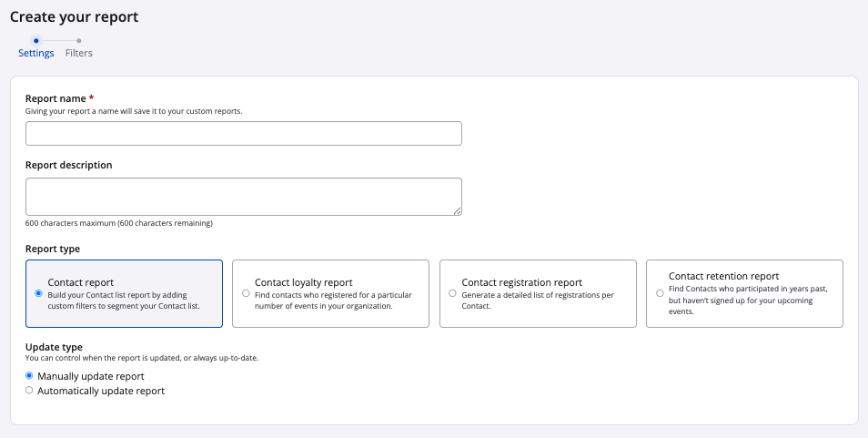Go to the Filters step label
This screenshot has width=868, height=438.
(x=79, y=53)
